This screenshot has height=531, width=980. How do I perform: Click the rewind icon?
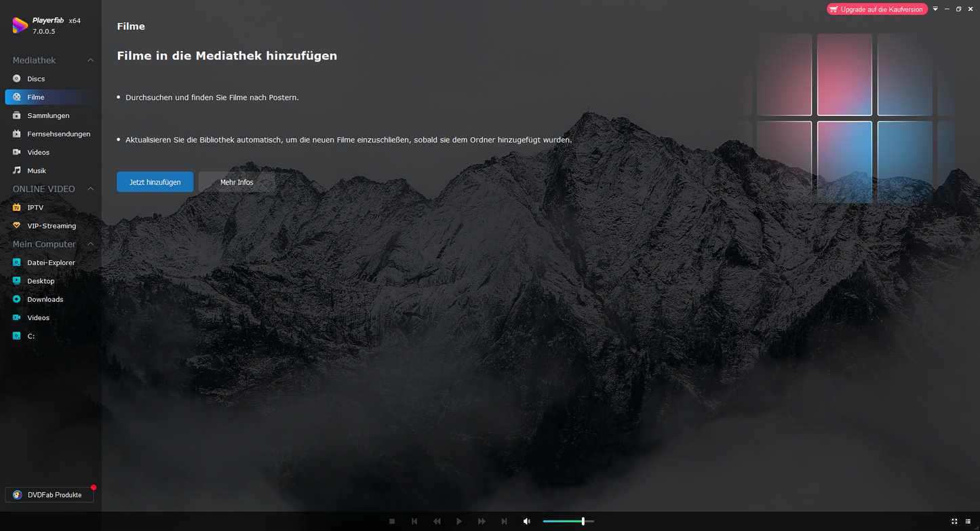[437, 522]
